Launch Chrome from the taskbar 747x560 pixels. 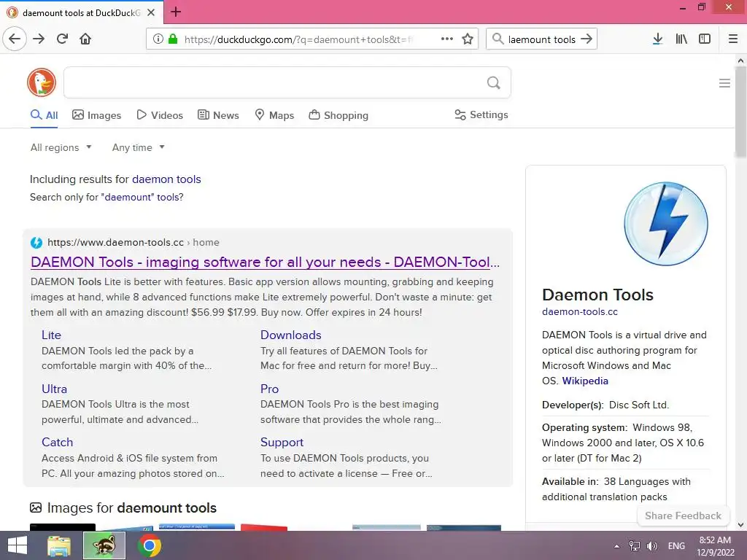click(149, 545)
